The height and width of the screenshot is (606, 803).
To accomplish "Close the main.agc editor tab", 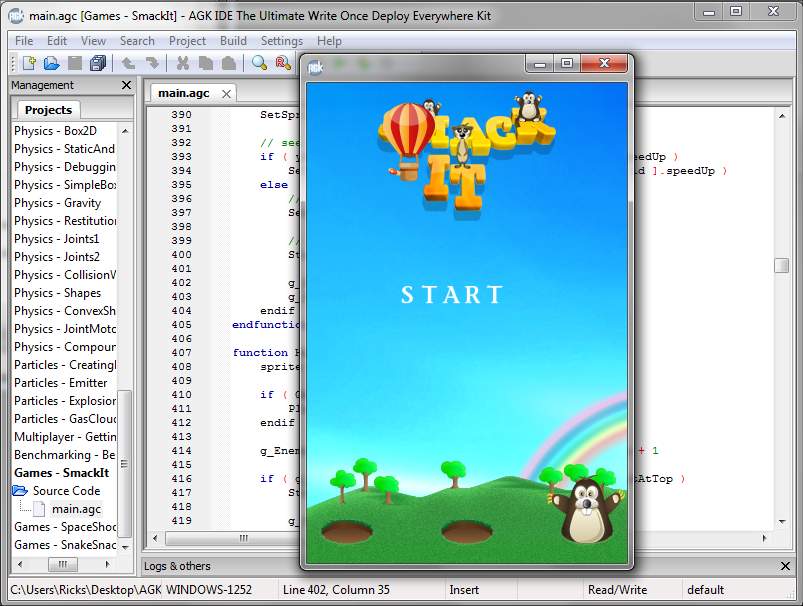I will (226, 94).
